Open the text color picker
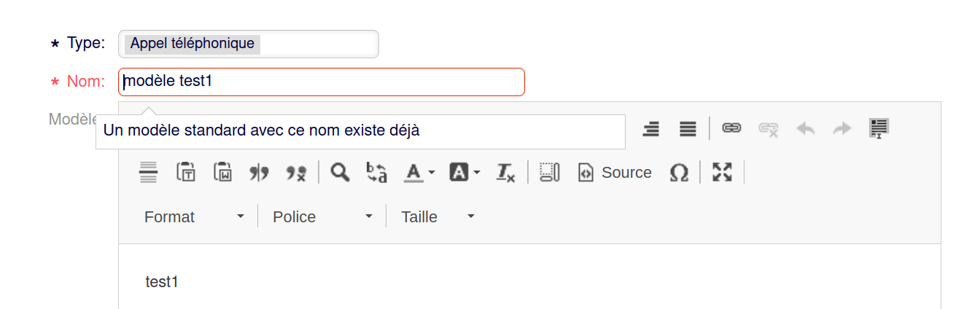Image resolution: width=980 pixels, height=309 pixels. 419,173
